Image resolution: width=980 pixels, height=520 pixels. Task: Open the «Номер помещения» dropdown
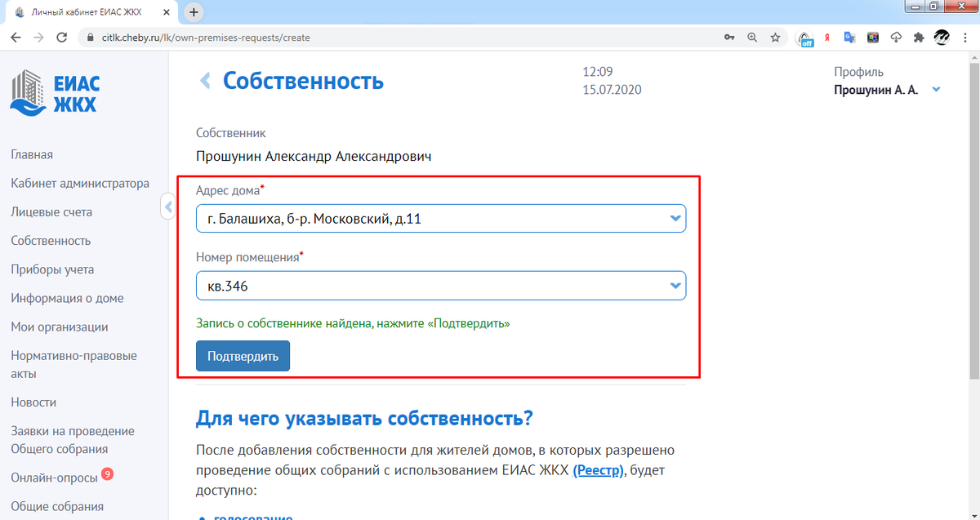pyautogui.click(x=675, y=285)
